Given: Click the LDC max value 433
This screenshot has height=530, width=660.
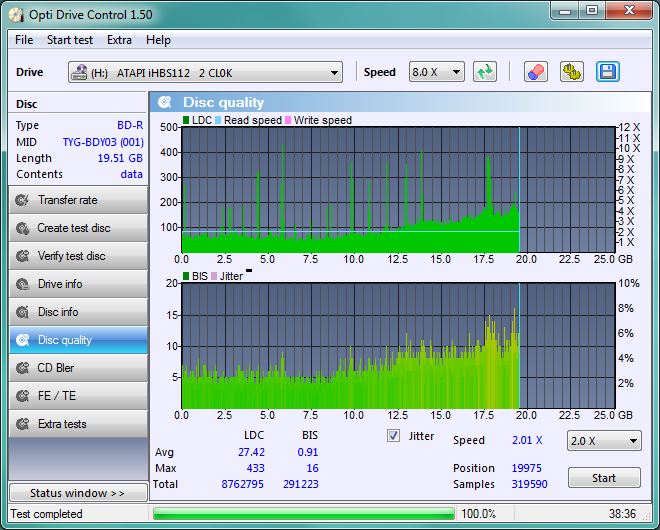Looking at the screenshot, I should [255, 468].
